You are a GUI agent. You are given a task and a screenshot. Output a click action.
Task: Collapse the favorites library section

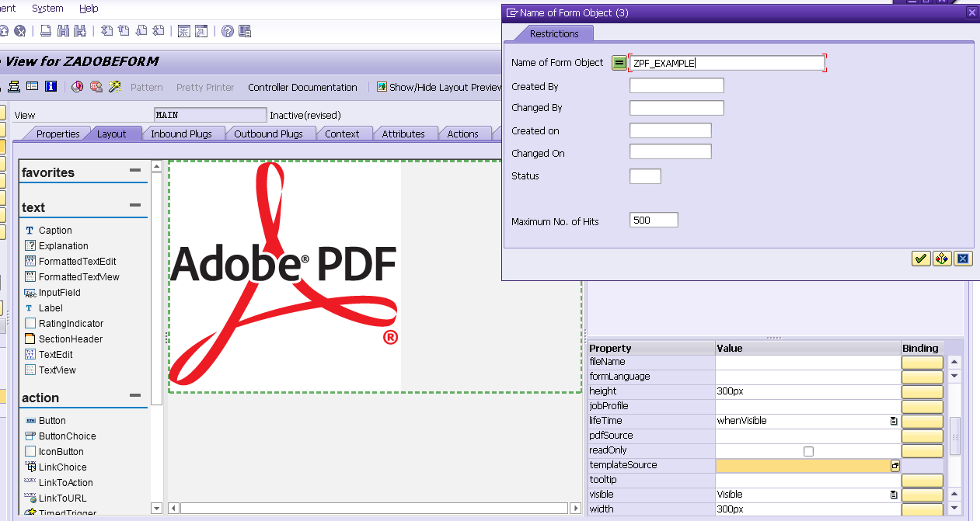(x=135, y=170)
